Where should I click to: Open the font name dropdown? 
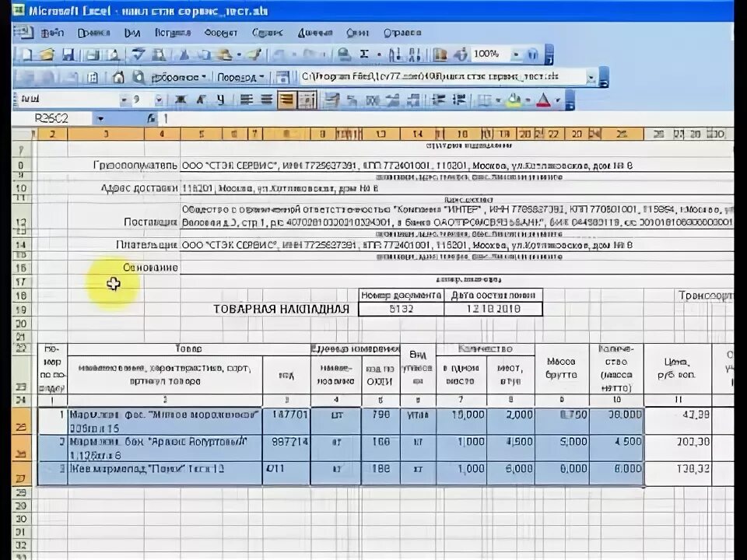click(124, 100)
